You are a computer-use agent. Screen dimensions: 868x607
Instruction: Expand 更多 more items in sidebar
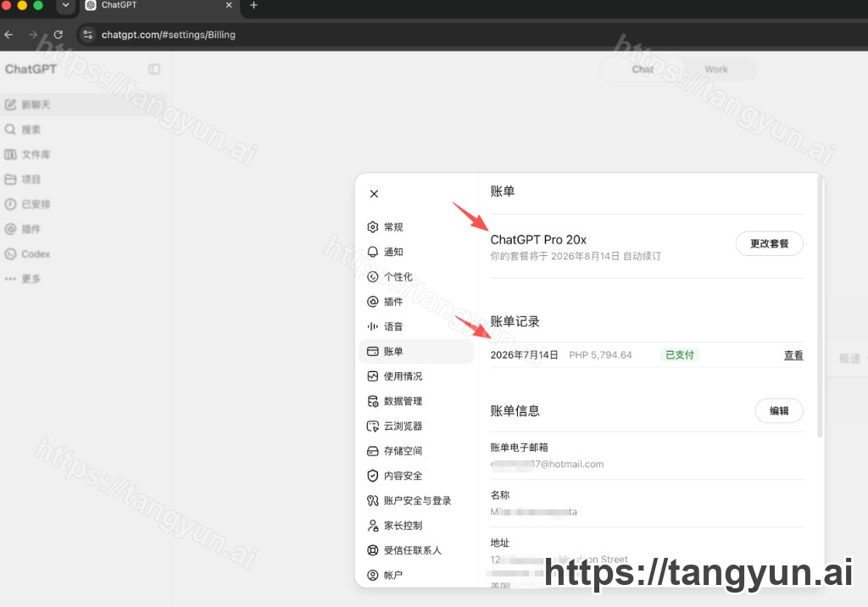tap(83, 279)
